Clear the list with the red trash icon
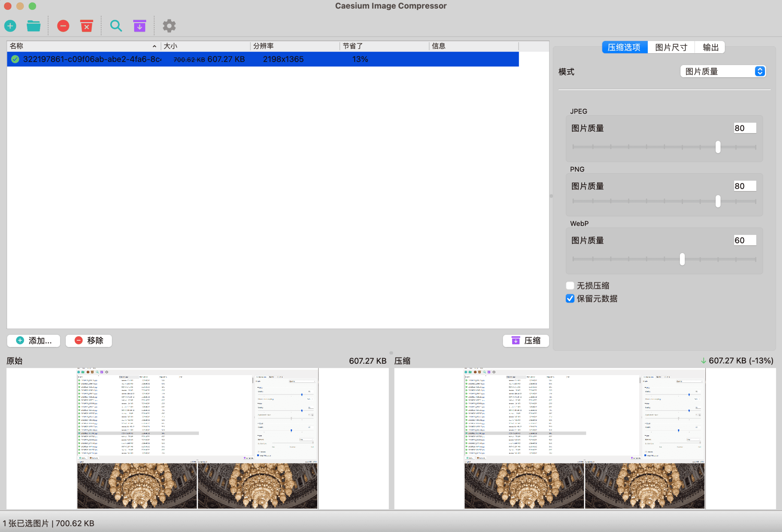 [86, 26]
